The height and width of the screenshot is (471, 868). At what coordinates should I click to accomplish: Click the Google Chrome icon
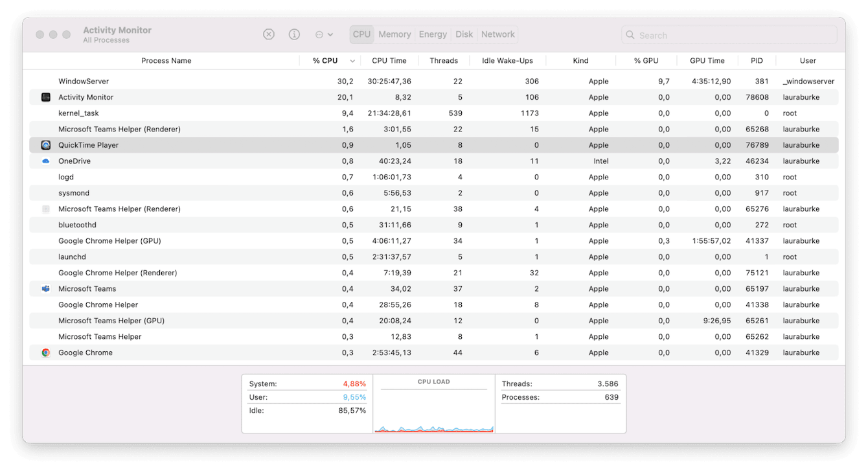[x=45, y=352]
